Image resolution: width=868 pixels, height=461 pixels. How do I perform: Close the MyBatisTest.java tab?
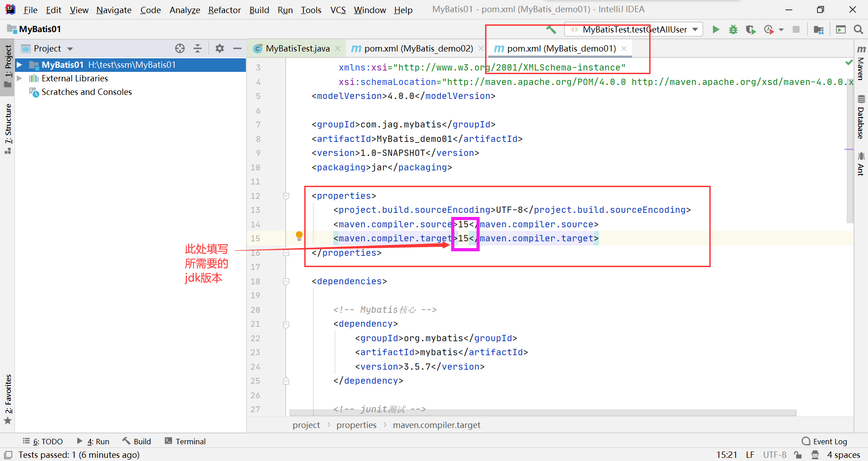(338, 48)
